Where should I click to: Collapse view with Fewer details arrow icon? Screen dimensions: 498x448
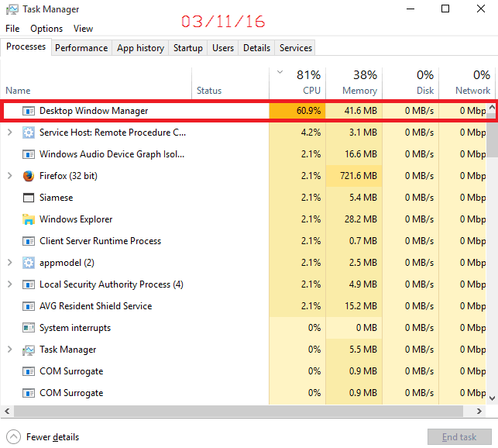tap(13, 437)
